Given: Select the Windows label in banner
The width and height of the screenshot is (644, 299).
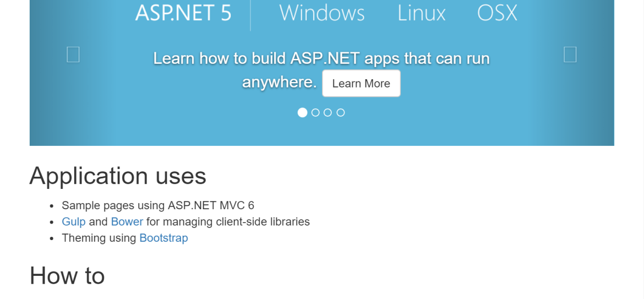Looking at the screenshot, I should pos(322,13).
